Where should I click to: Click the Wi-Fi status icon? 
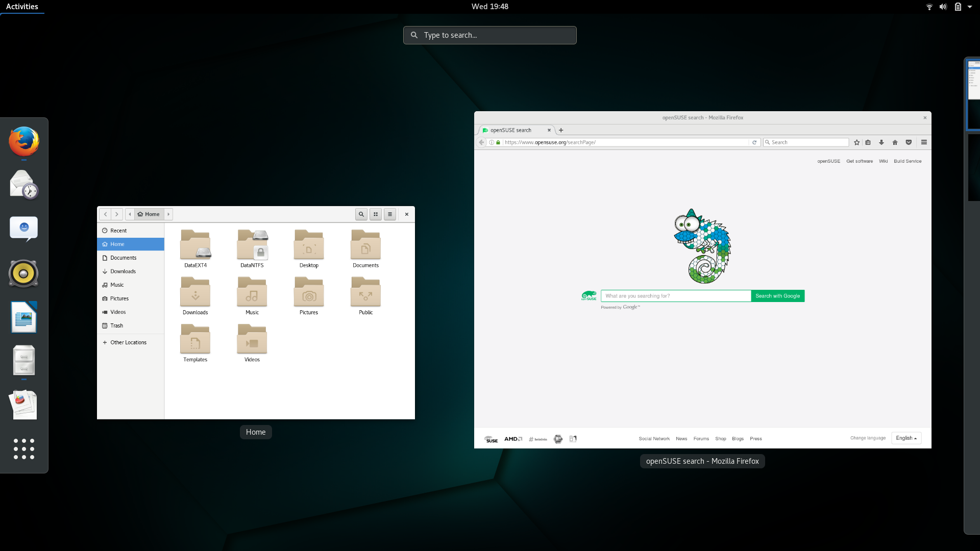[929, 7]
